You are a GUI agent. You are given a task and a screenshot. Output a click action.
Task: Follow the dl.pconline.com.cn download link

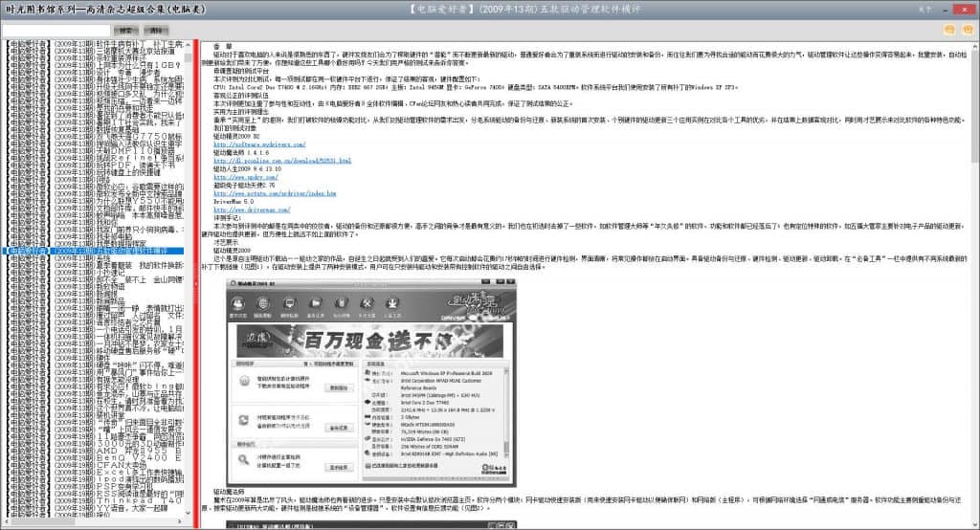pyautogui.click(x=282, y=160)
